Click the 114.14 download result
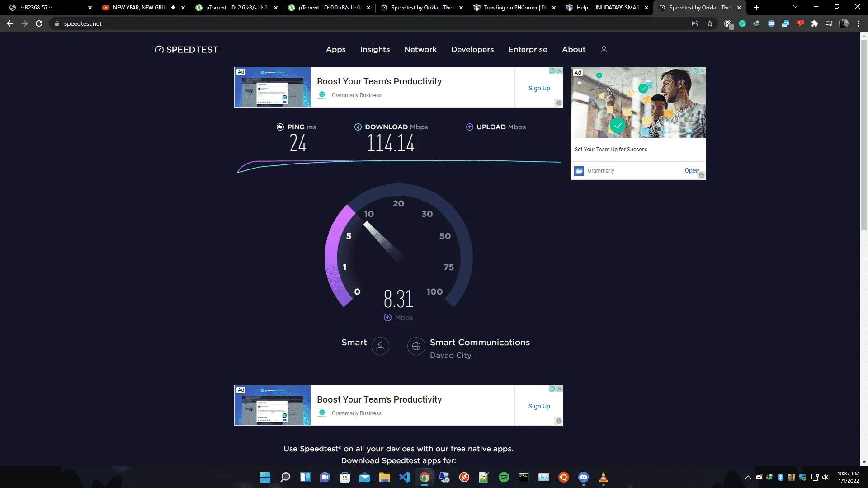This screenshot has height=488, width=868. (x=390, y=144)
